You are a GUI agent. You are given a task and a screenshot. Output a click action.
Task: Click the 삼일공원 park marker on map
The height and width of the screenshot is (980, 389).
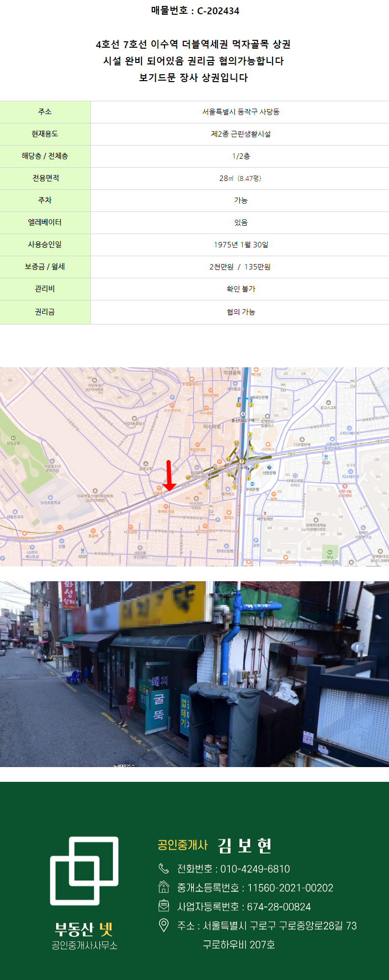coord(13,438)
